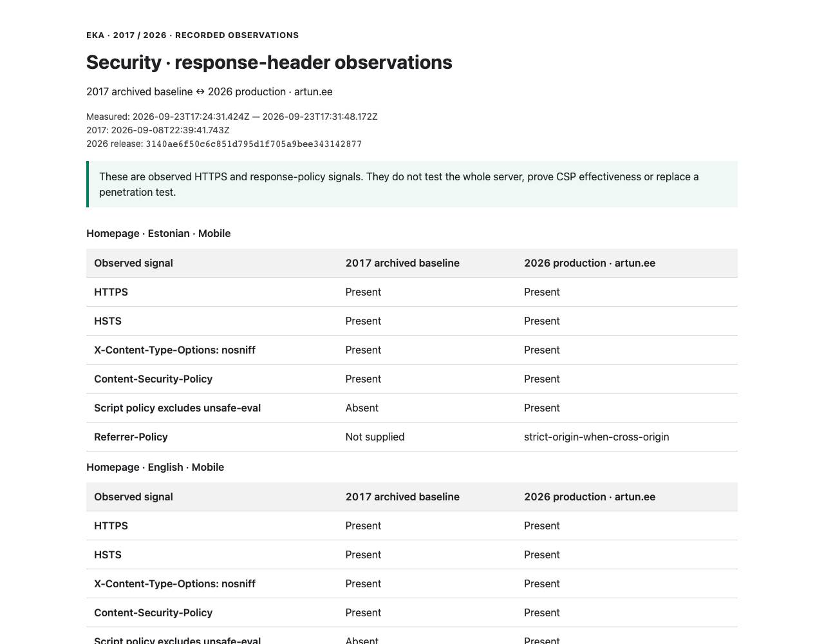Click the Absent value for unsafe-eval, Estonian table
This screenshot has height=644, width=824.
coord(362,408)
